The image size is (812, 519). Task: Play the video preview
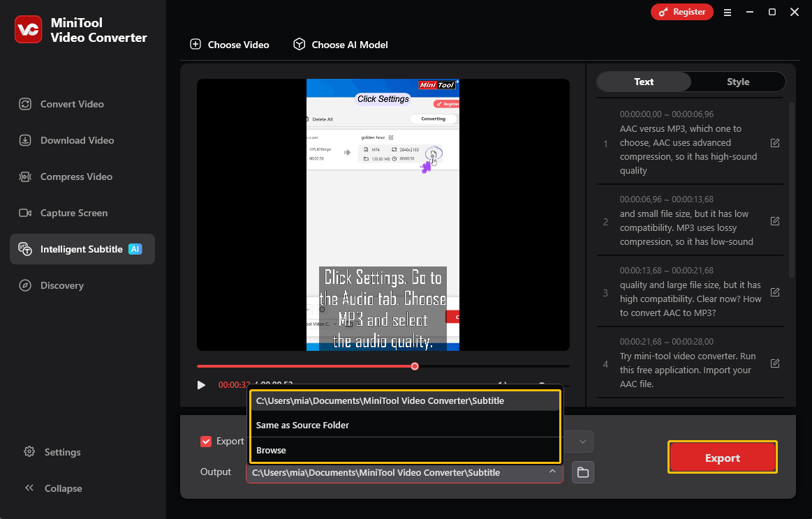[x=201, y=385]
